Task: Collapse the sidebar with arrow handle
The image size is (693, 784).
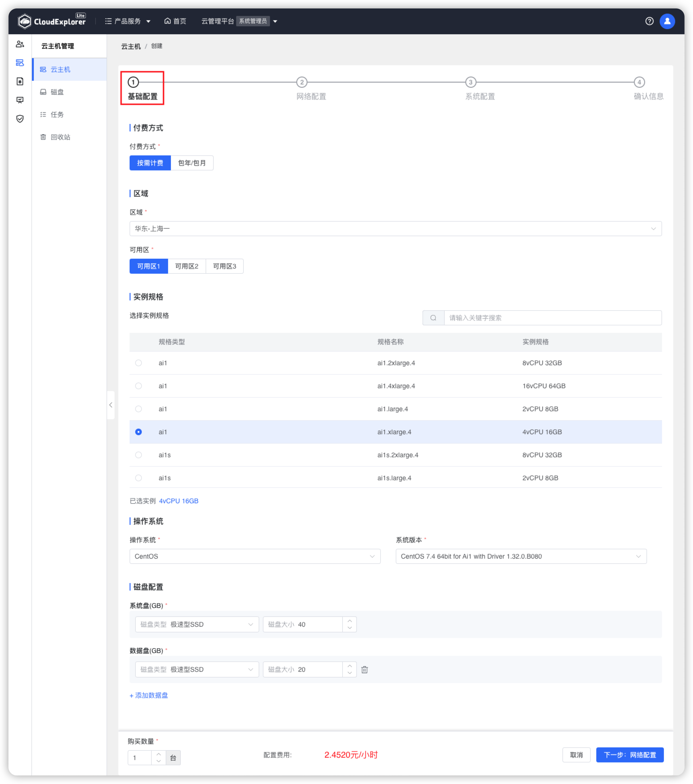Action: (x=111, y=405)
